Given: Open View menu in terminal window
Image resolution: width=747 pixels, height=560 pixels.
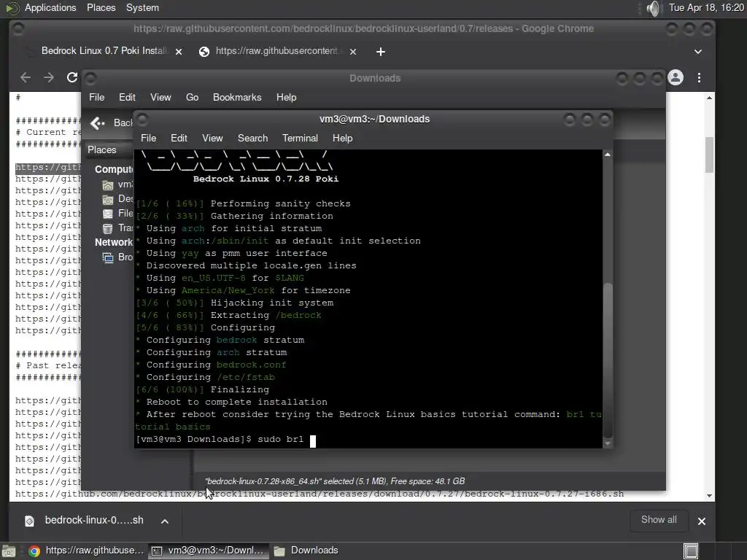Looking at the screenshot, I should 212,138.
